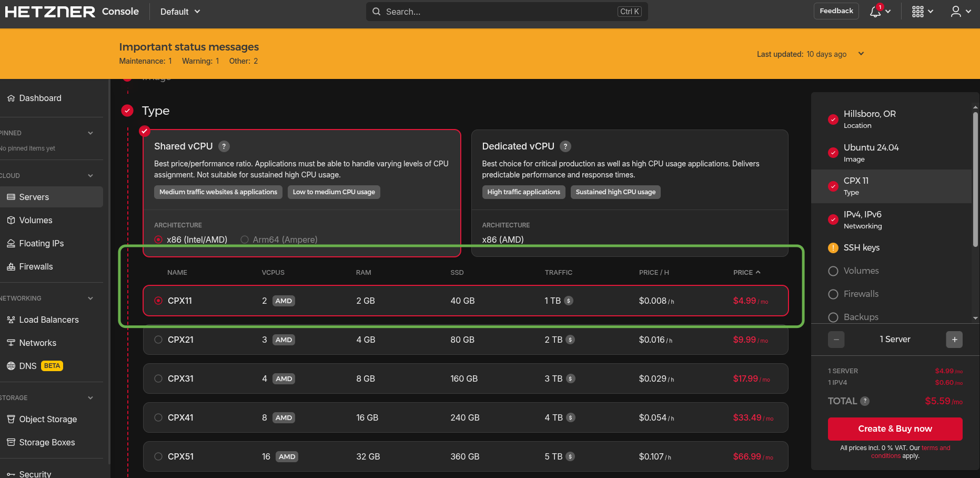Select the Dedicated vCPU card
The image size is (980, 478).
click(x=630, y=193)
